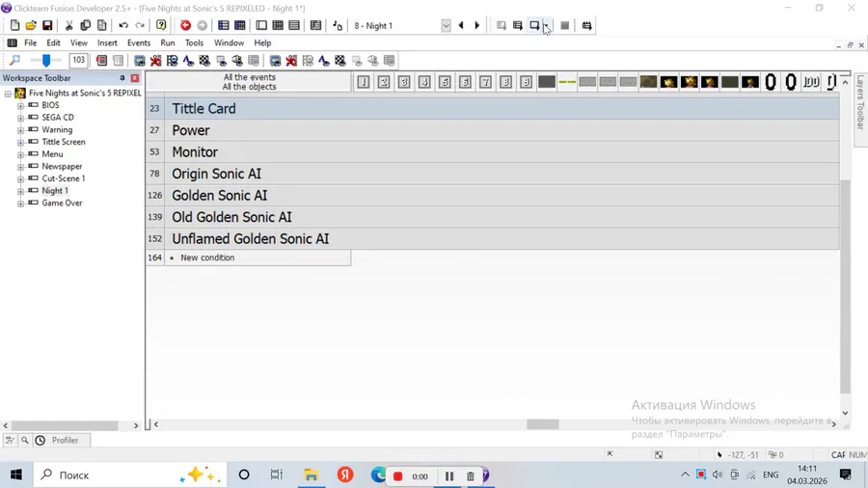Open the View menu

pyautogui.click(x=79, y=42)
